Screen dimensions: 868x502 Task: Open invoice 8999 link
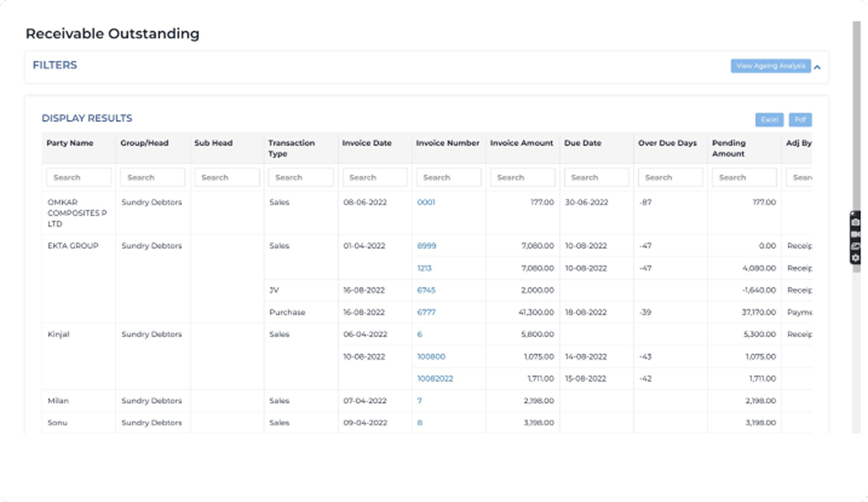(426, 246)
